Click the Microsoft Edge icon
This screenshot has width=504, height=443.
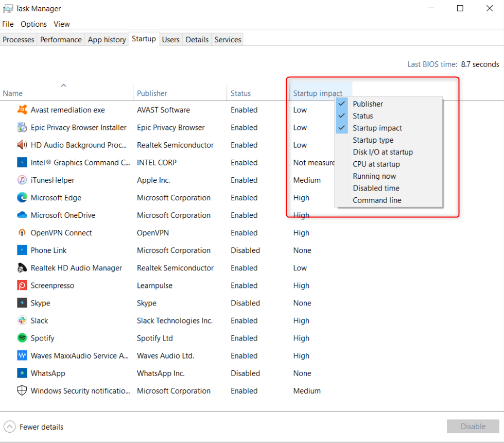pos(22,197)
